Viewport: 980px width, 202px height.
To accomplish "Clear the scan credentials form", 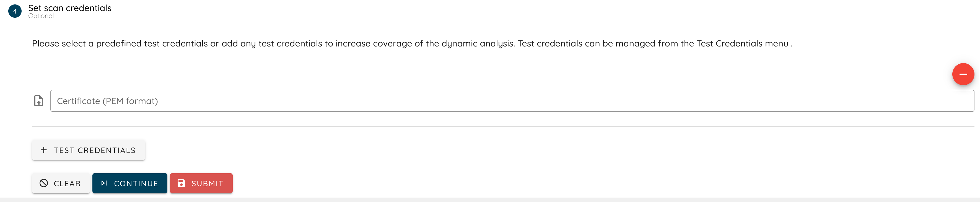I will point(61,183).
